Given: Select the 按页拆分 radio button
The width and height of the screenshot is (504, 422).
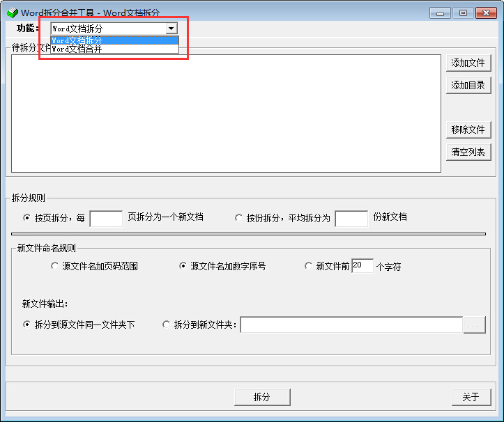Looking at the screenshot, I should point(27,218).
